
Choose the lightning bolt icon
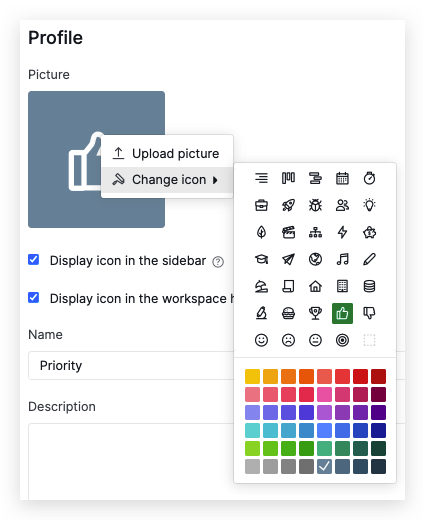coord(342,232)
